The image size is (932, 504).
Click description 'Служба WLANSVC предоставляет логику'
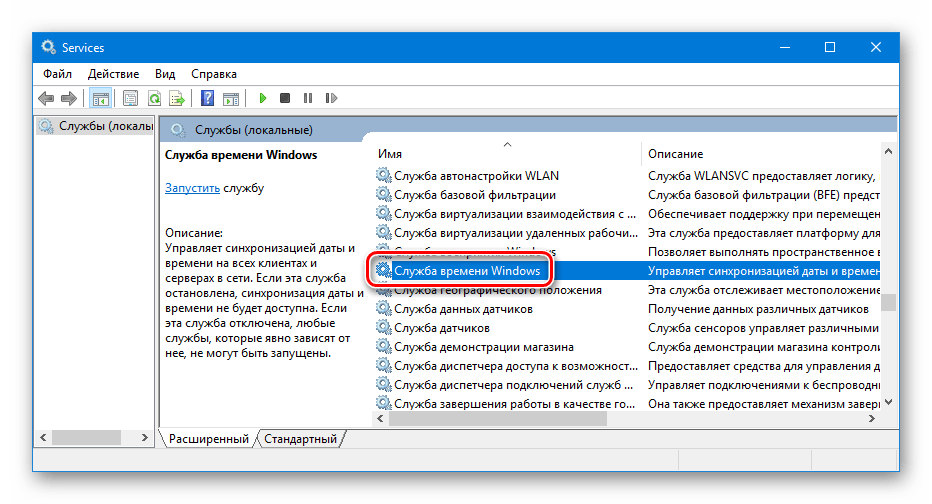(x=761, y=175)
